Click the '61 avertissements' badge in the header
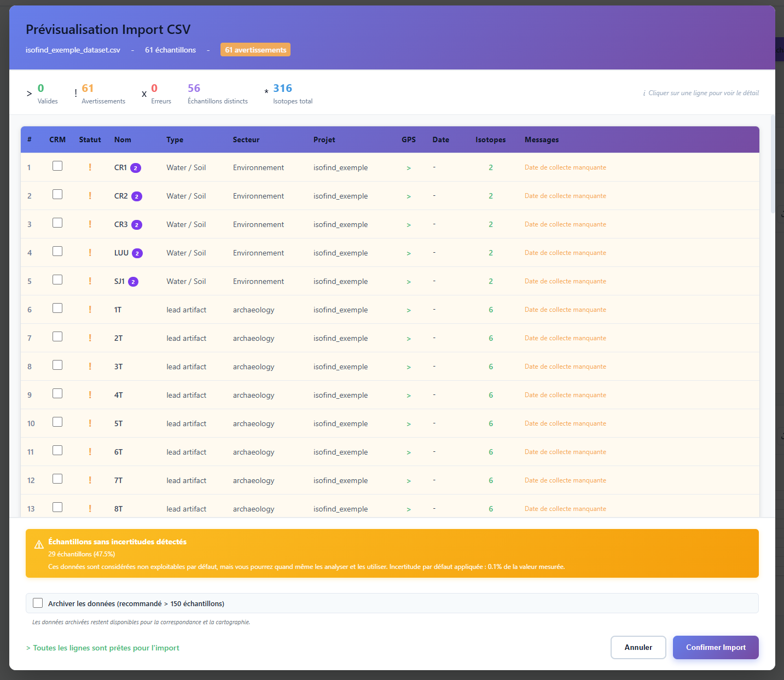This screenshot has width=784, height=680. point(255,49)
